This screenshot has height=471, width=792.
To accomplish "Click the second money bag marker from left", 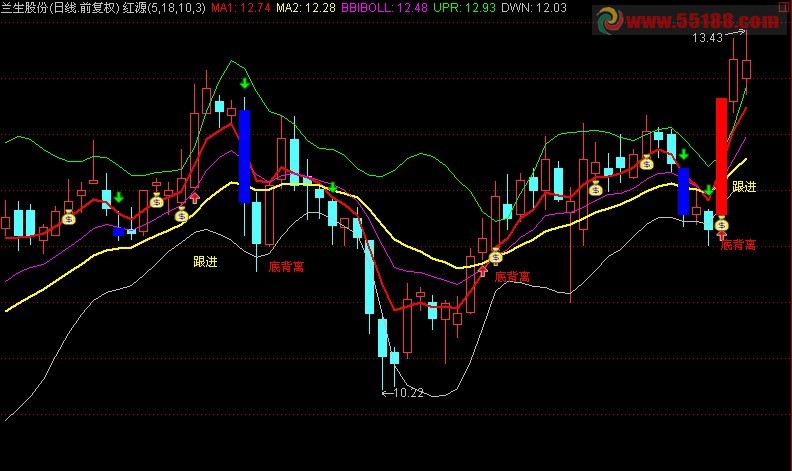I will coord(157,201).
